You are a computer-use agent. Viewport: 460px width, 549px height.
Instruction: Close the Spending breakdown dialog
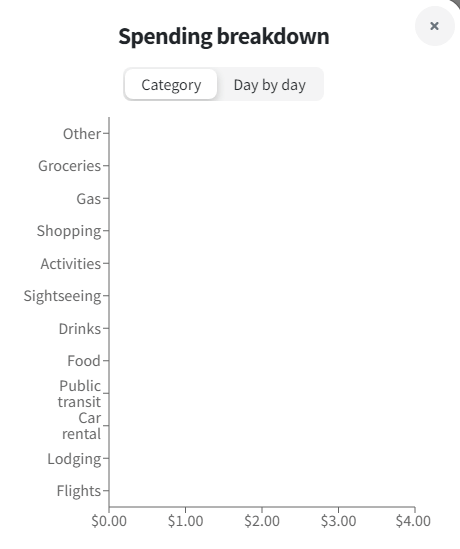[434, 26]
